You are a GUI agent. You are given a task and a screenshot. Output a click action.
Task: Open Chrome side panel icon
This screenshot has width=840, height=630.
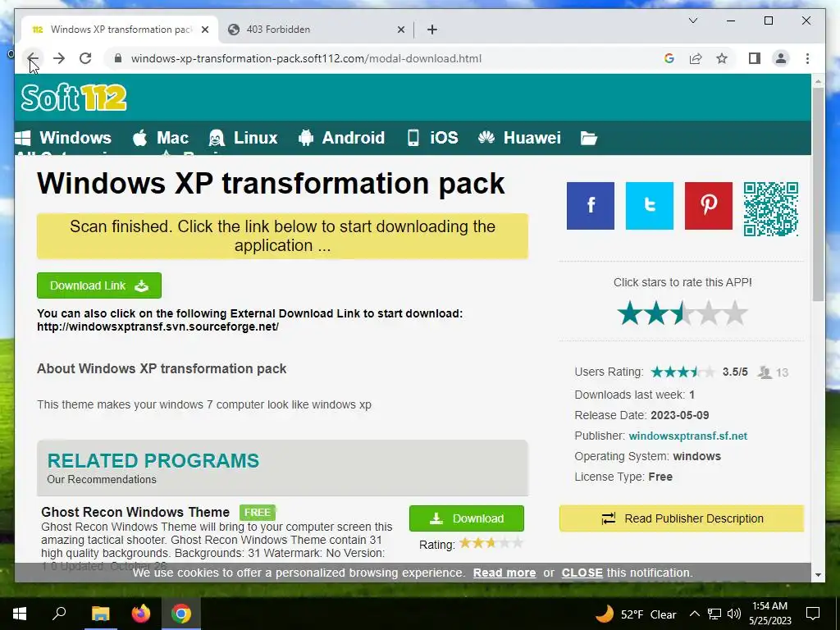[755, 58]
